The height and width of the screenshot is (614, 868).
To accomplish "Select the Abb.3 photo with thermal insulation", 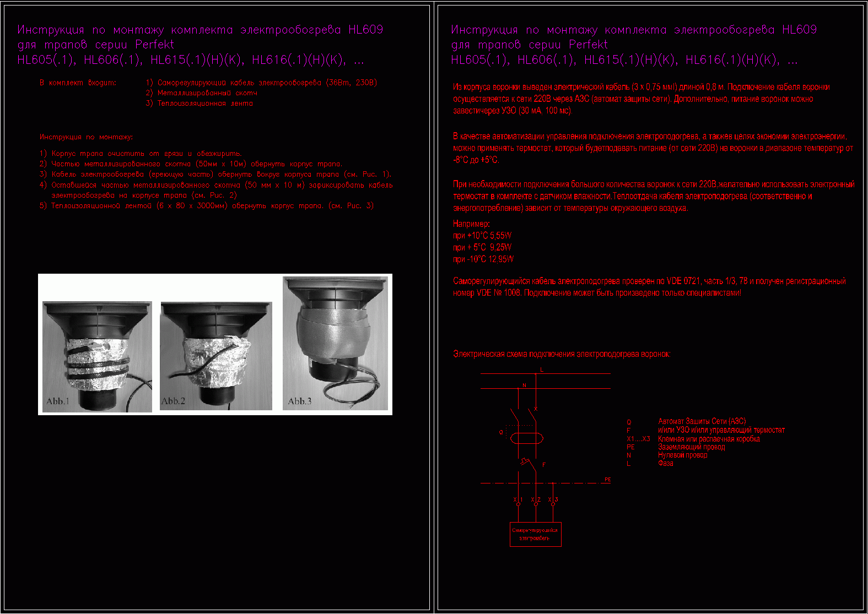I will [335, 343].
